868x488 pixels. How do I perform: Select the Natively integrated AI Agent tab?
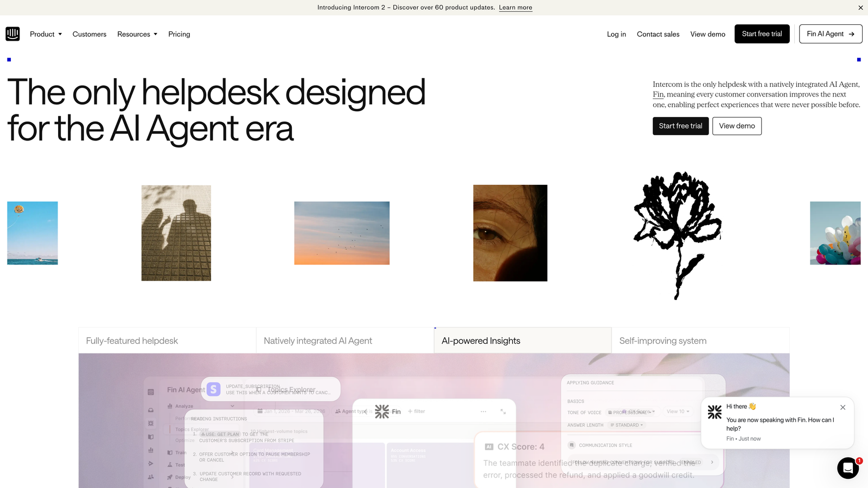[345, 341]
